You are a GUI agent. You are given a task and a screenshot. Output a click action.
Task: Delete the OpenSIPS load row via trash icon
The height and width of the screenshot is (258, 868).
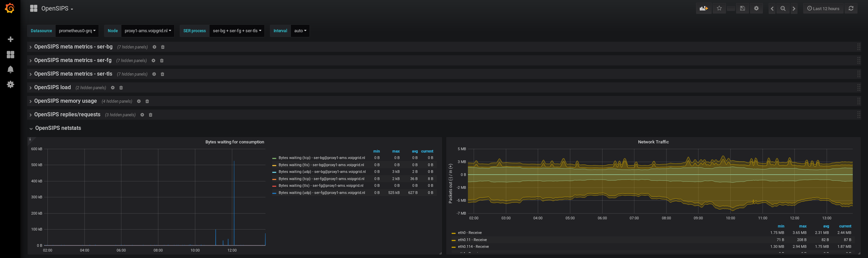click(x=121, y=88)
